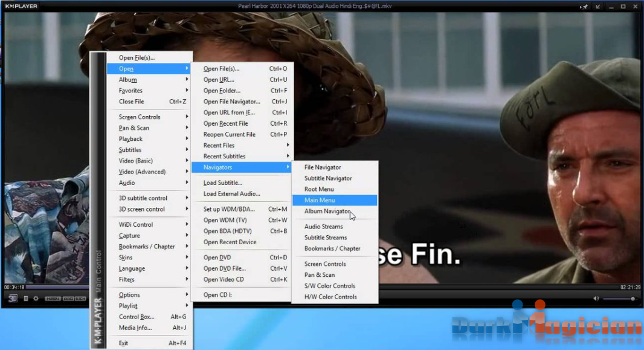Expand the Album submenu
This screenshot has width=644, height=350.
149,80
